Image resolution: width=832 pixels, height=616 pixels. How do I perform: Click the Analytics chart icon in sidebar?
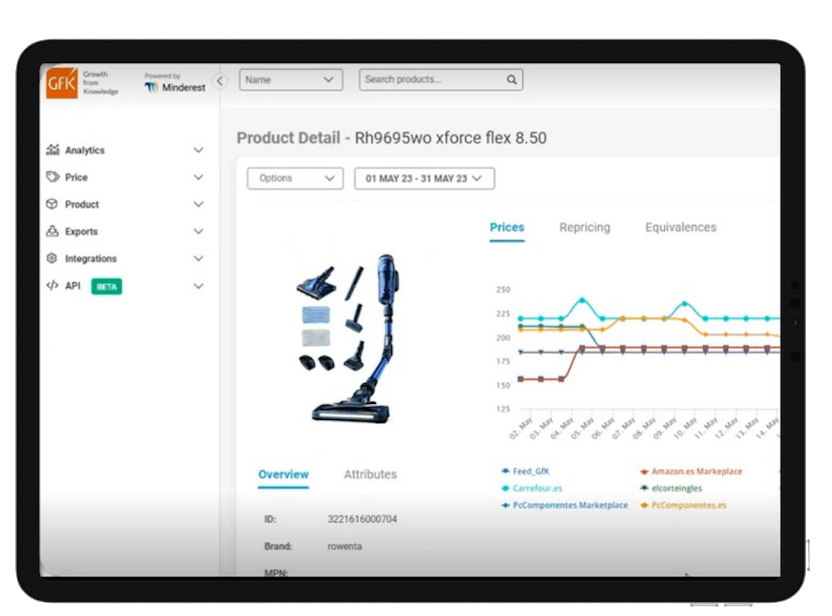coord(53,150)
